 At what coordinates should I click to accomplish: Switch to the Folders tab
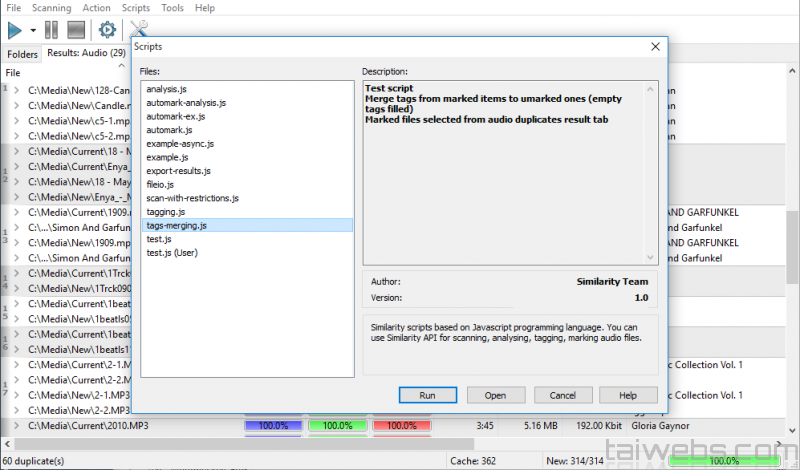22,53
